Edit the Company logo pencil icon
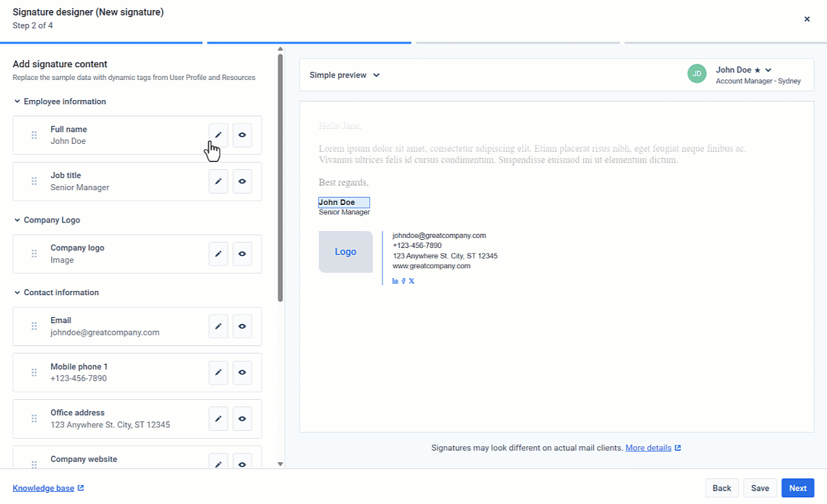827x504 pixels. (x=218, y=254)
